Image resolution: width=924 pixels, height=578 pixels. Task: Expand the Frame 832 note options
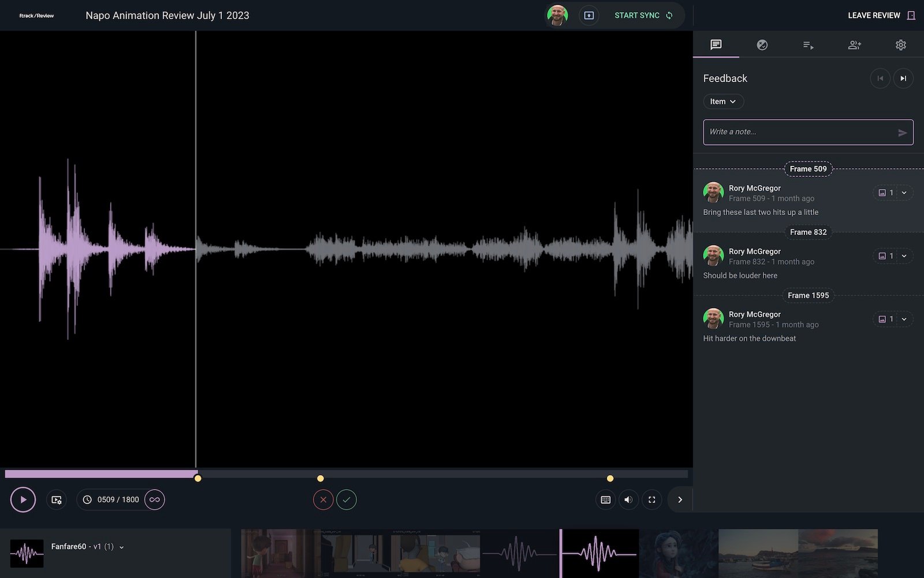coord(904,256)
